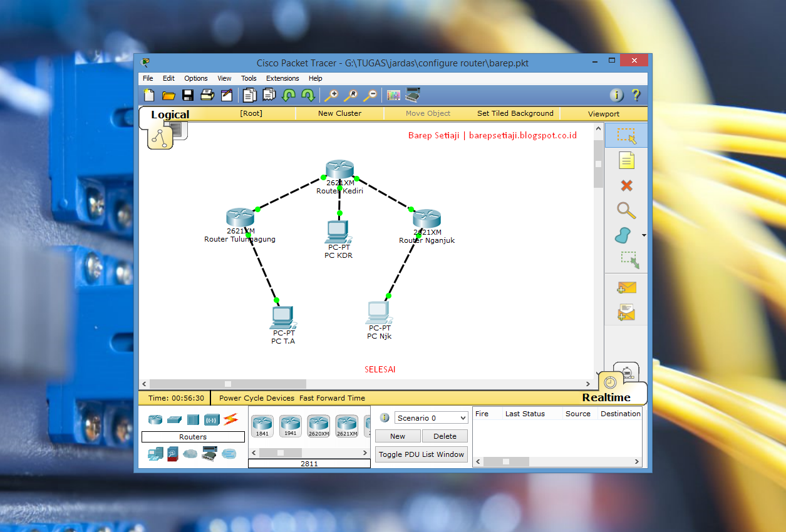Switch to the Logical workspace tab
The height and width of the screenshot is (532, 786).
(170, 115)
